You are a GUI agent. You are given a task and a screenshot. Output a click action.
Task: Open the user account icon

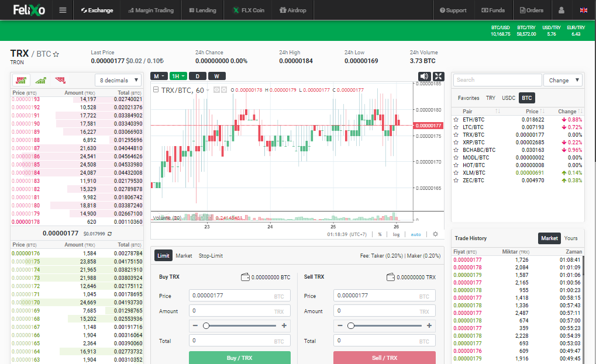(x=561, y=11)
